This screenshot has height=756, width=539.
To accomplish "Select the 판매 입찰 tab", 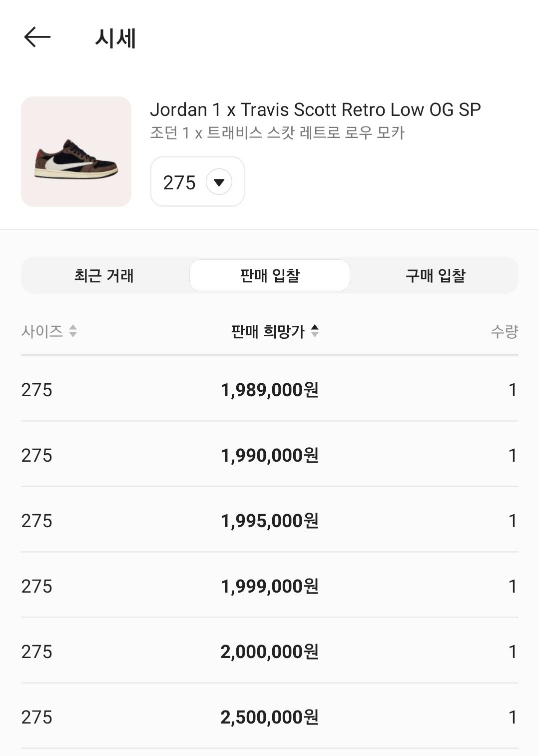I will tap(270, 275).
